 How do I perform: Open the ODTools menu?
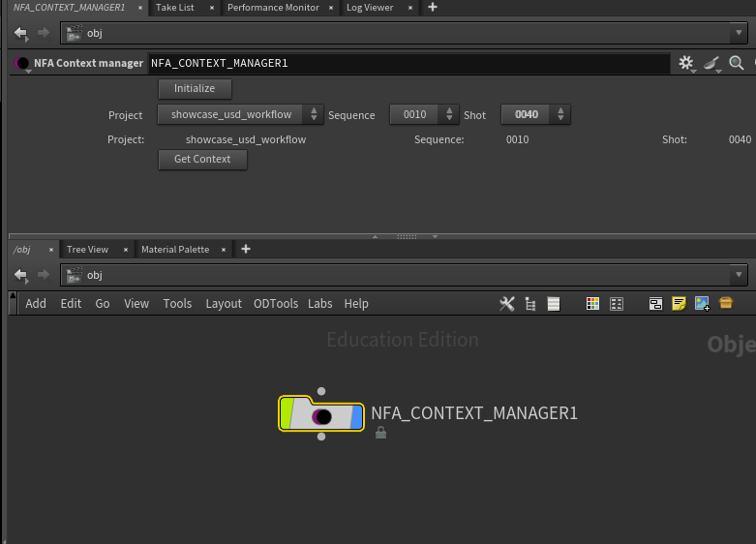(x=276, y=304)
